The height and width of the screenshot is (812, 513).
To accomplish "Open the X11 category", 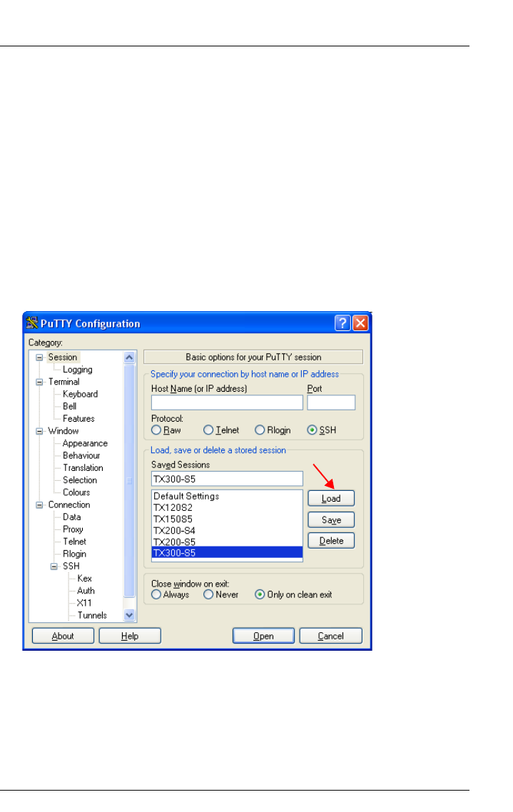I will point(84,604).
